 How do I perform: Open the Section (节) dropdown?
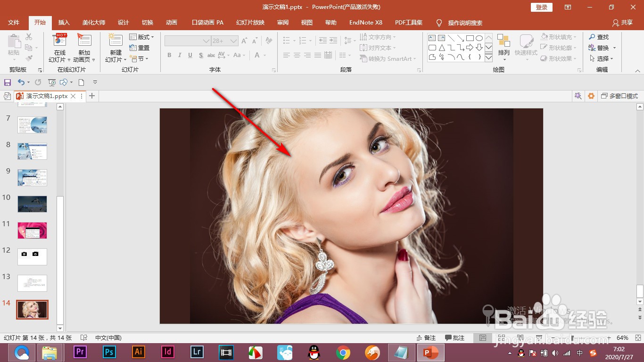(139, 59)
